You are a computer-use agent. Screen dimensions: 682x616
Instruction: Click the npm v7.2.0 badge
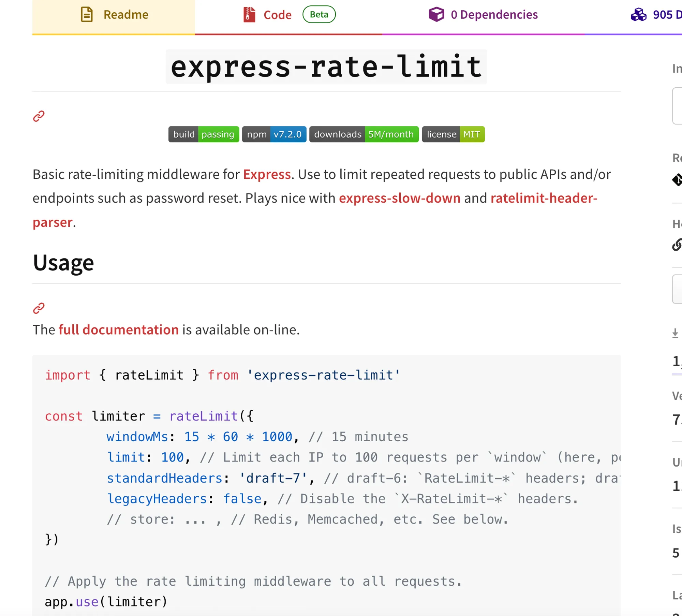(x=274, y=134)
